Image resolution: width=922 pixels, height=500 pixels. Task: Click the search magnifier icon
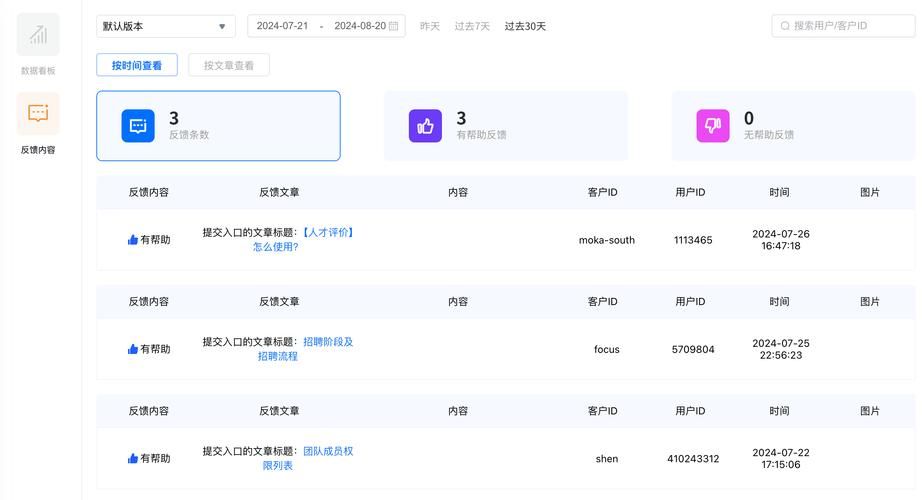[785, 26]
